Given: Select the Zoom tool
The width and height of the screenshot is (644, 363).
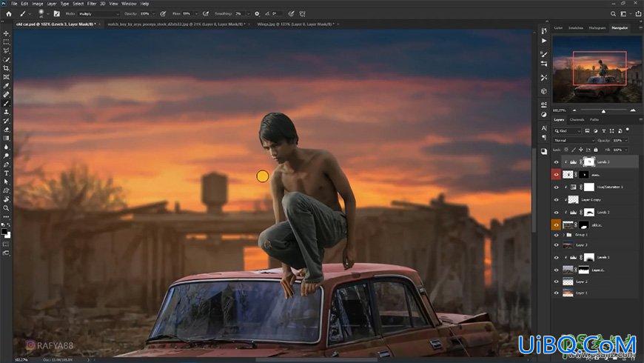Looking at the screenshot, I should (6, 208).
